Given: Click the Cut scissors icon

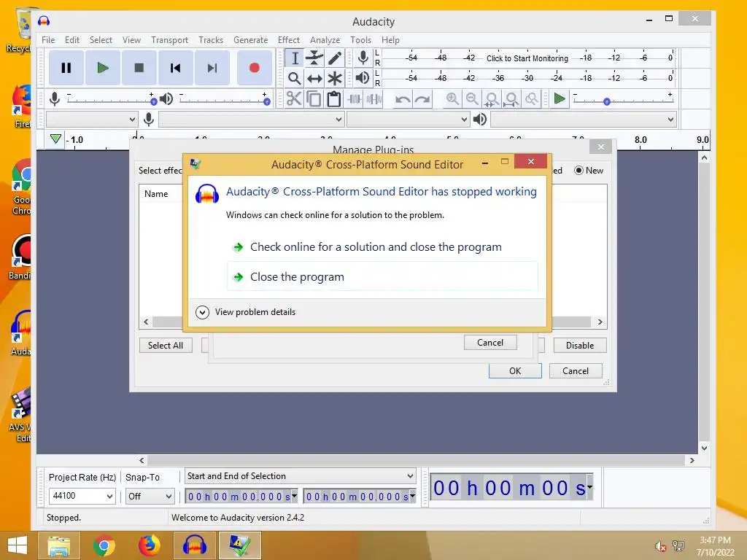Looking at the screenshot, I should (295, 99).
